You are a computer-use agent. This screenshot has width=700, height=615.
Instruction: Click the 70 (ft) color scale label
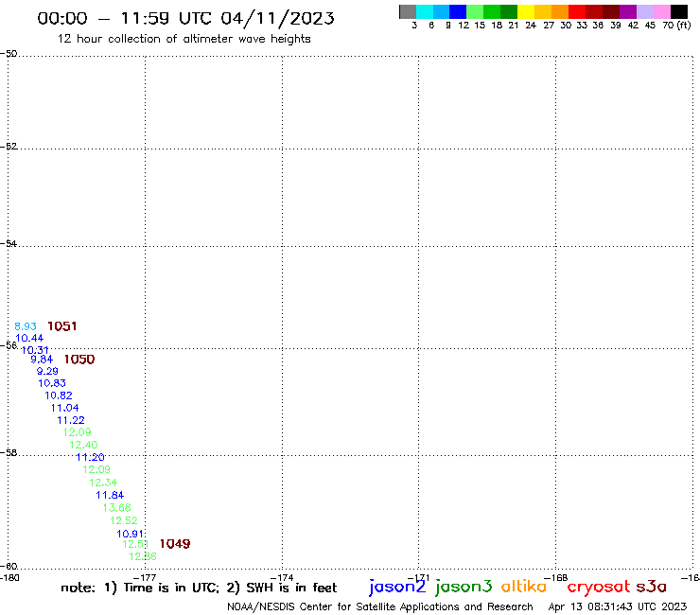coord(676,25)
